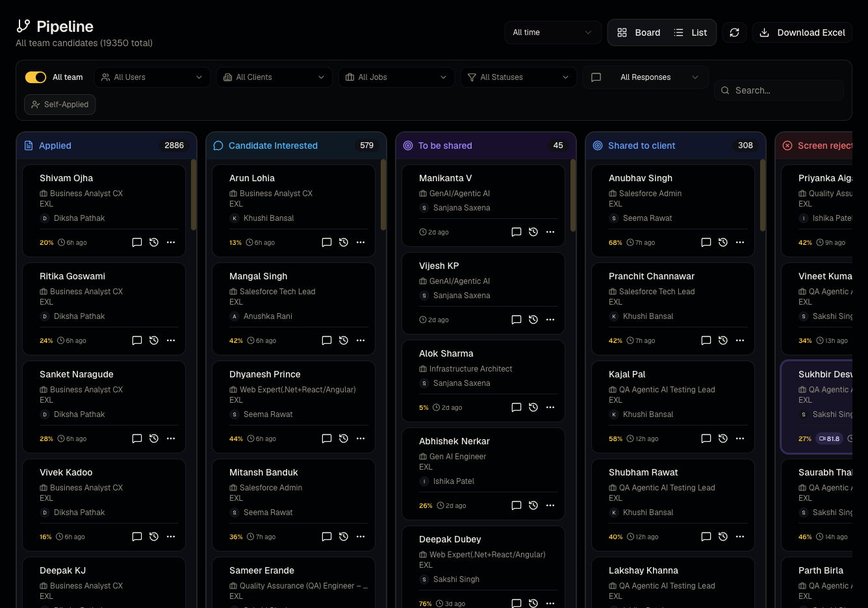Viewport: 868px width, 608px height.
Task: Open more options on Shivam Ojha's card
Action: (x=171, y=242)
